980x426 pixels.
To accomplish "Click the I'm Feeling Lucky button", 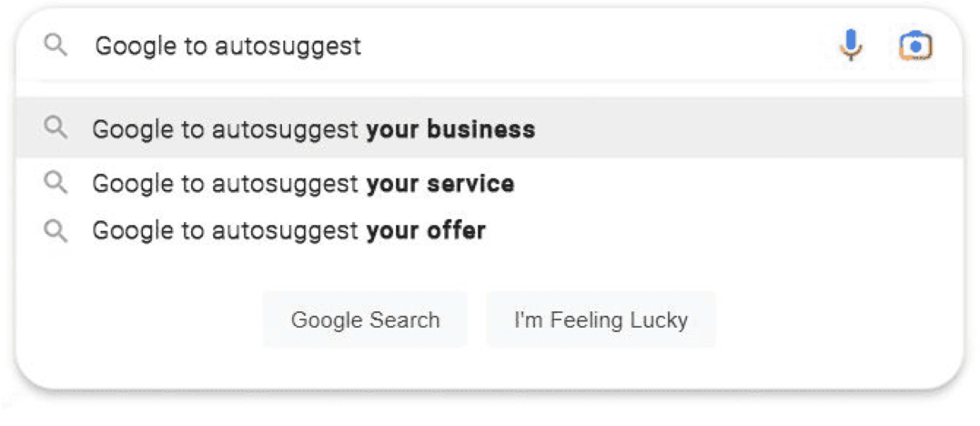I will click(x=601, y=319).
